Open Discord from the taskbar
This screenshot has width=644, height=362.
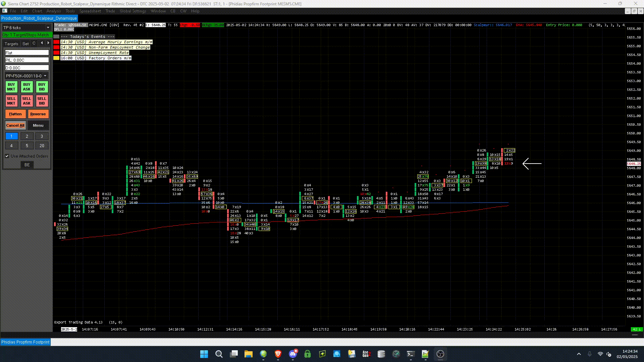(293, 354)
